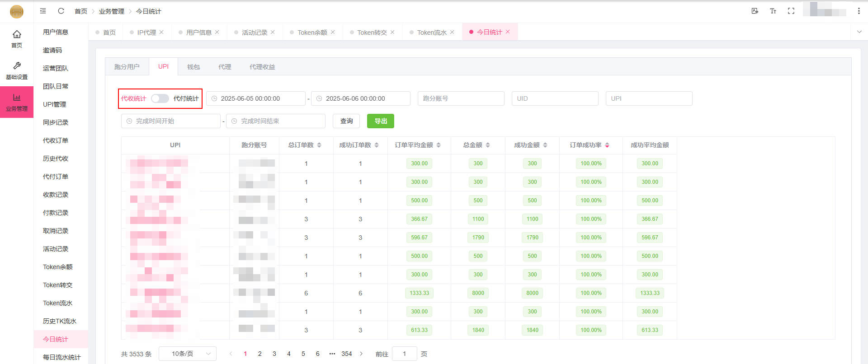Select 代收订单 in sidebar menu

pos(56,140)
